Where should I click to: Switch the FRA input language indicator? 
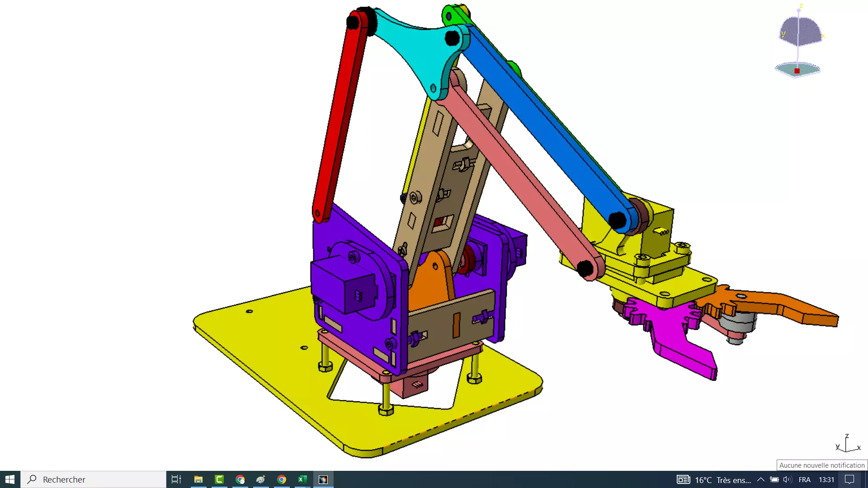click(804, 479)
